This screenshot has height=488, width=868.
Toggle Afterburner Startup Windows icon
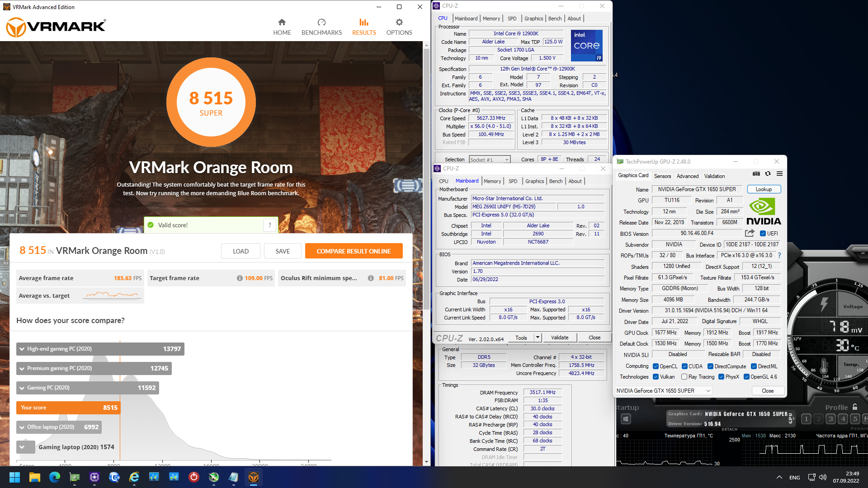(x=626, y=419)
